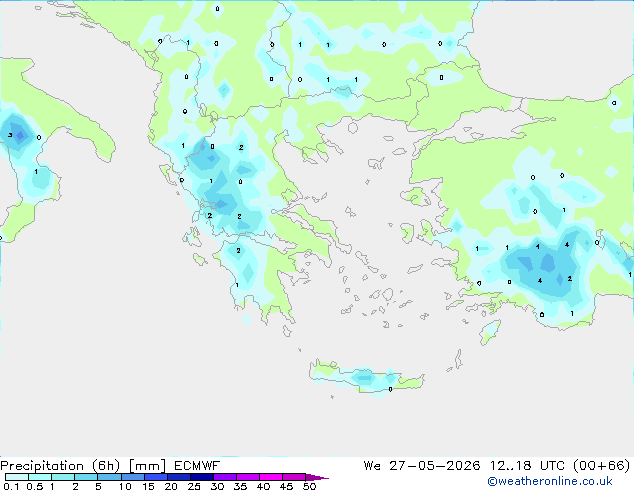The width and height of the screenshot is (634, 490).
Task: Click the 0.5–1 mm legend color box
Action: (x=40, y=477)
